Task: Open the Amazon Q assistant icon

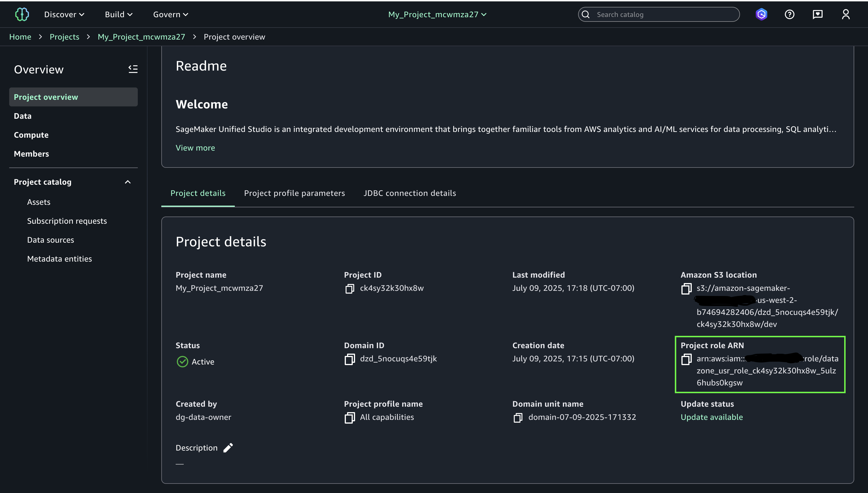Action: point(761,14)
